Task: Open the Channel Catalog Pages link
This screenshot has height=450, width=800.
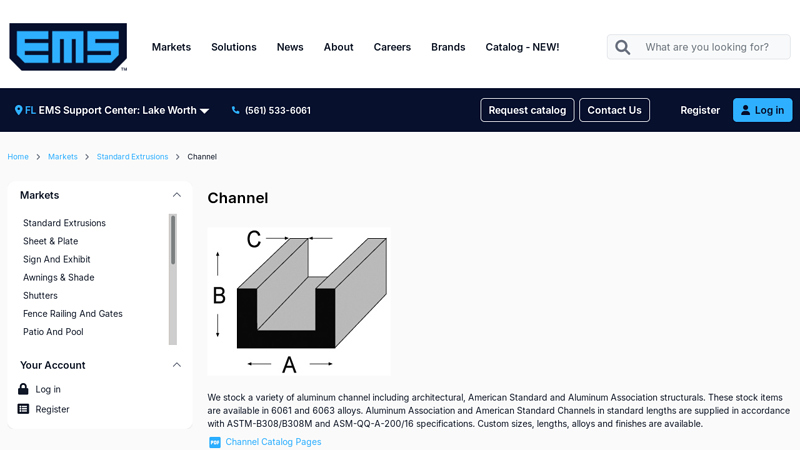Action: point(273,442)
